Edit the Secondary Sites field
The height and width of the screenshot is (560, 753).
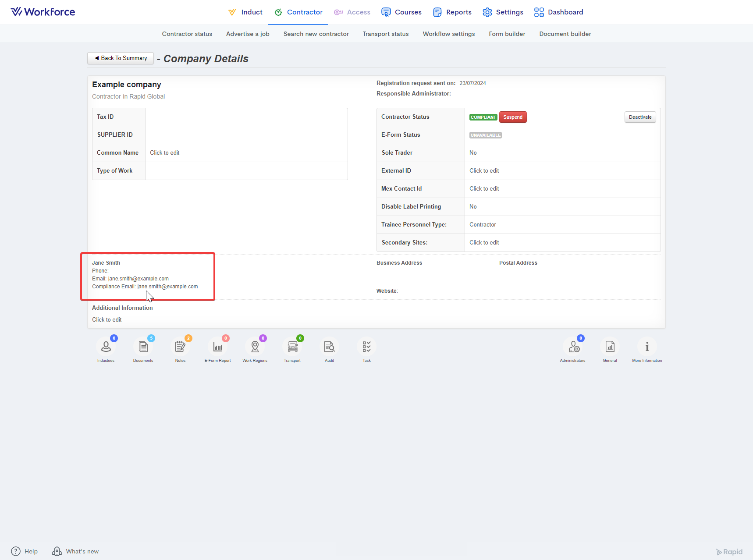[484, 243]
